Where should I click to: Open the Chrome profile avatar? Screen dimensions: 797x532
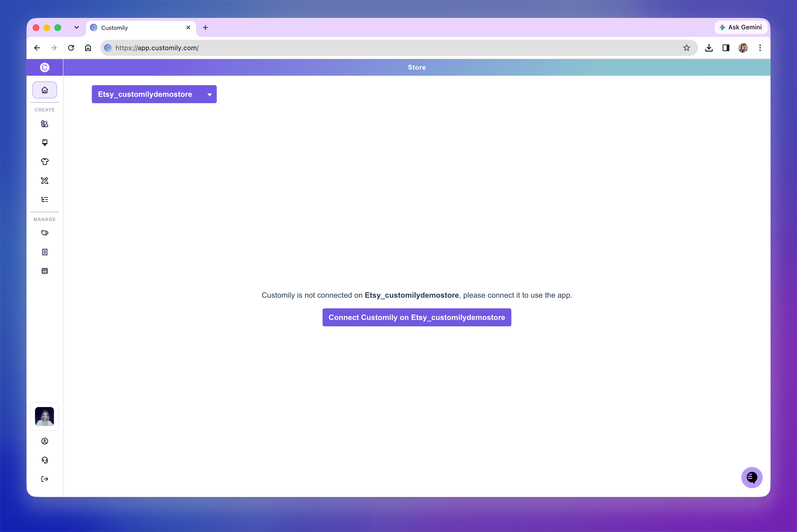[x=743, y=48]
